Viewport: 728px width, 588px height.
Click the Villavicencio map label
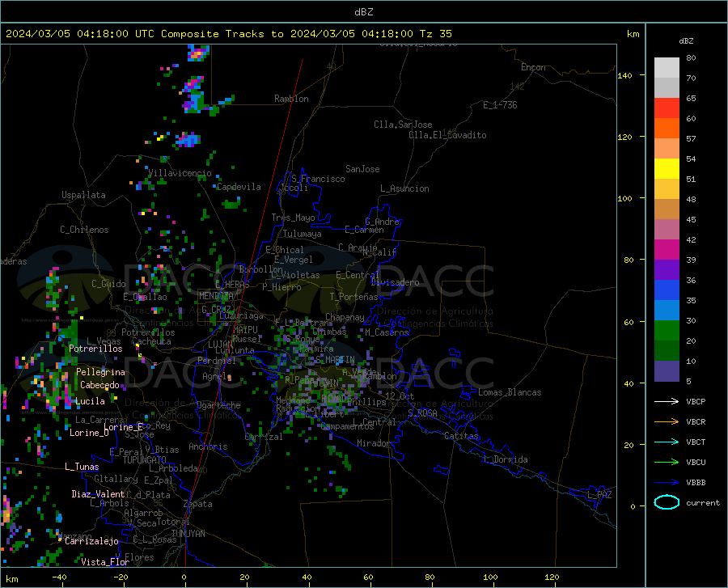pyautogui.click(x=180, y=173)
